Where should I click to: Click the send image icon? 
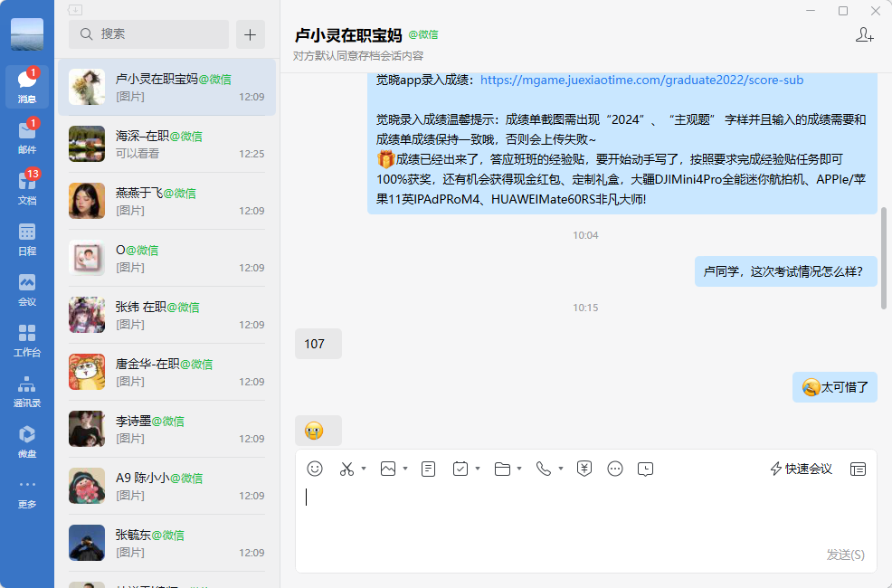point(388,469)
